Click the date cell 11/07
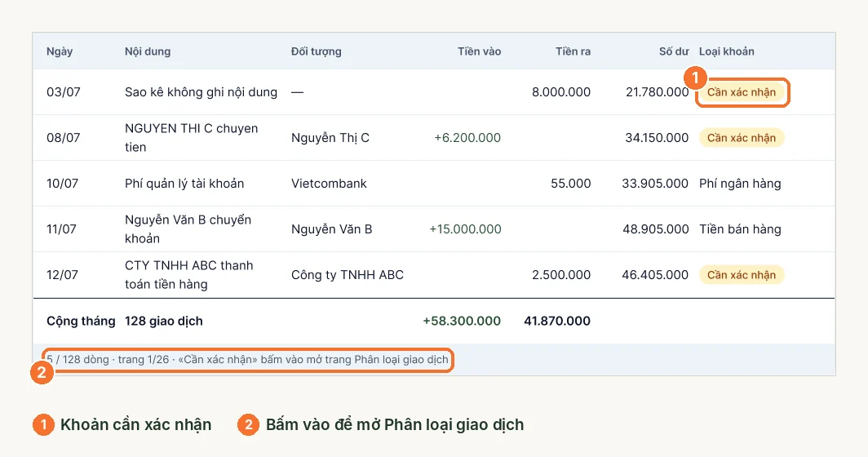 point(61,229)
